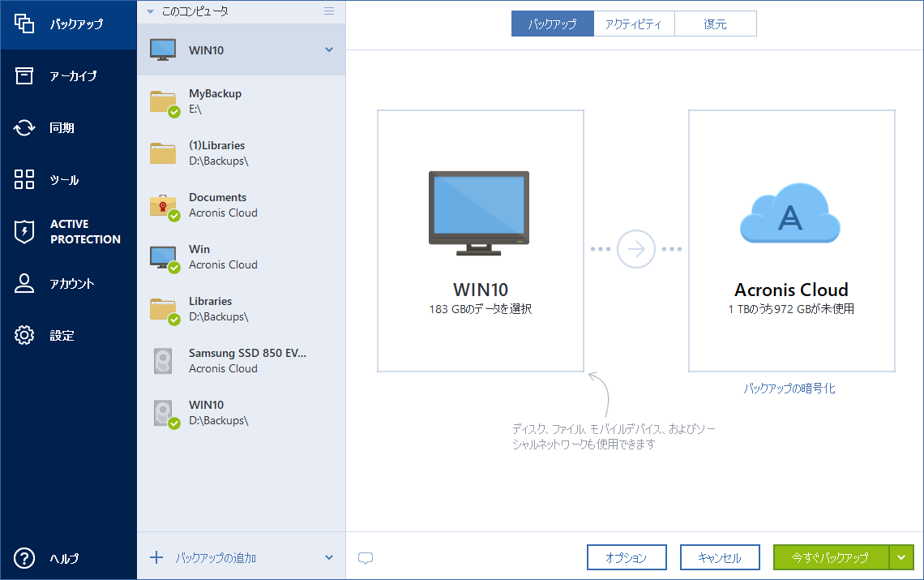
Task: Click the 183 GBのデータを選択 text
Action: [481, 308]
